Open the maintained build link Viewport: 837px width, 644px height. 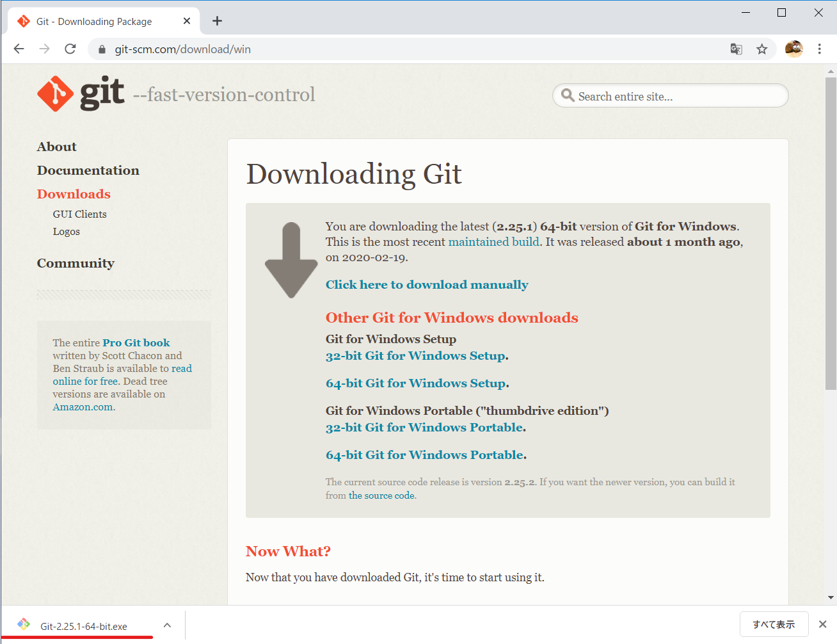tap(493, 242)
